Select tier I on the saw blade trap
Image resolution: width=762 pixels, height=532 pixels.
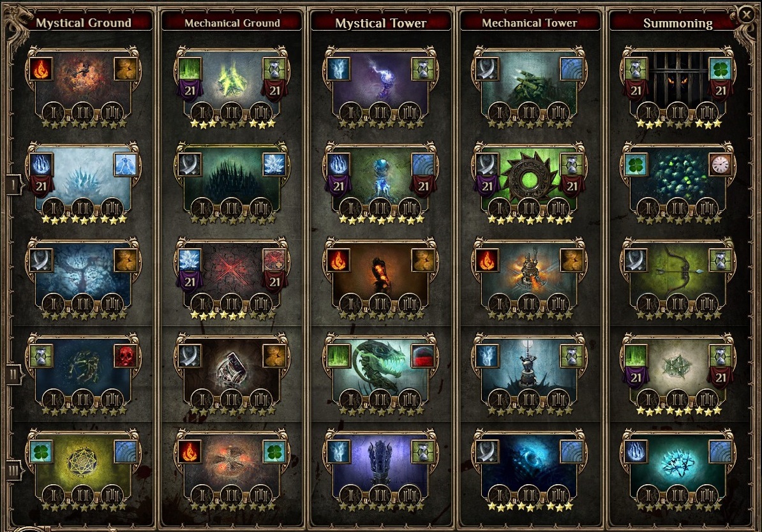500,209
